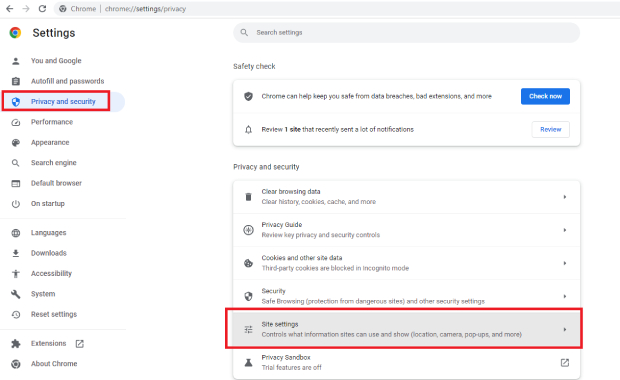
Task: Open Extensions link in sidebar
Action: [x=49, y=343]
